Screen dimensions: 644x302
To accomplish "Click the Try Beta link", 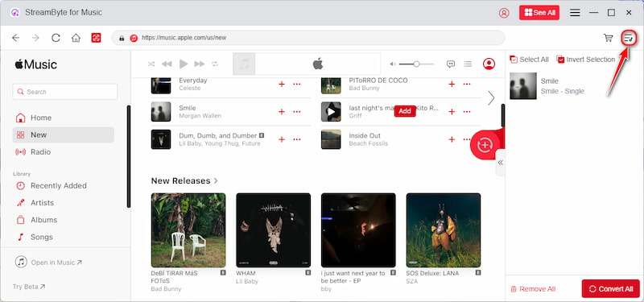I will click(x=29, y=287).
